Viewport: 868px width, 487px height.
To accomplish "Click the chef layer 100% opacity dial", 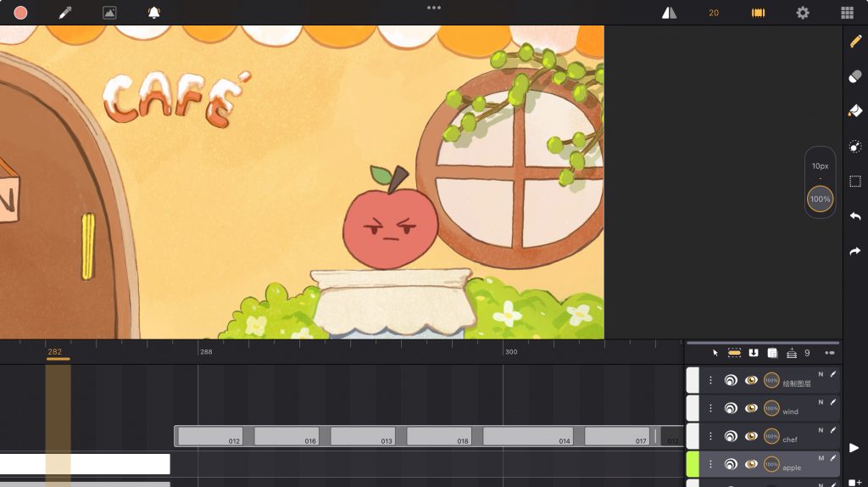I will 771,436.
